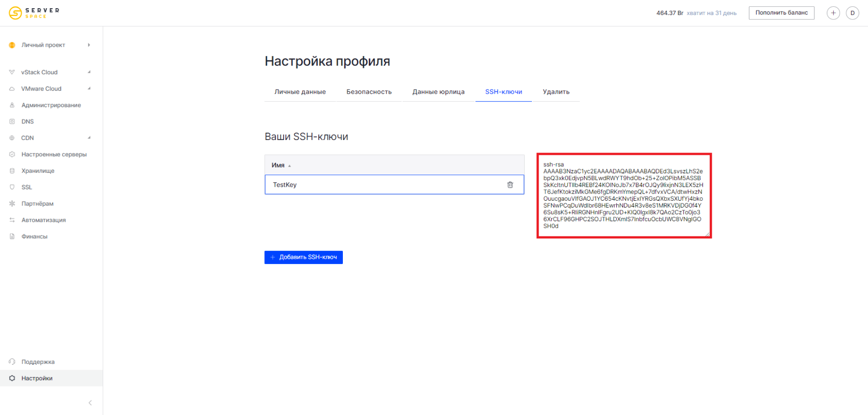
Task: Click the хватит на 31 день link
Action: point(711,13)
